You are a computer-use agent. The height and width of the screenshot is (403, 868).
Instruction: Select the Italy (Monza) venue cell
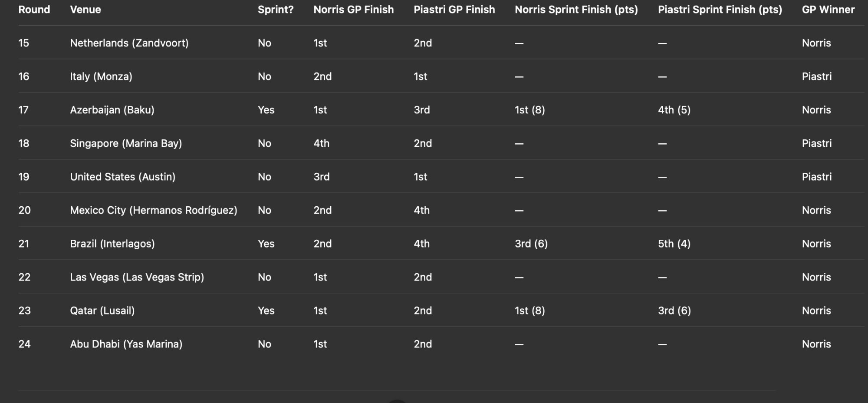point(101,76)
